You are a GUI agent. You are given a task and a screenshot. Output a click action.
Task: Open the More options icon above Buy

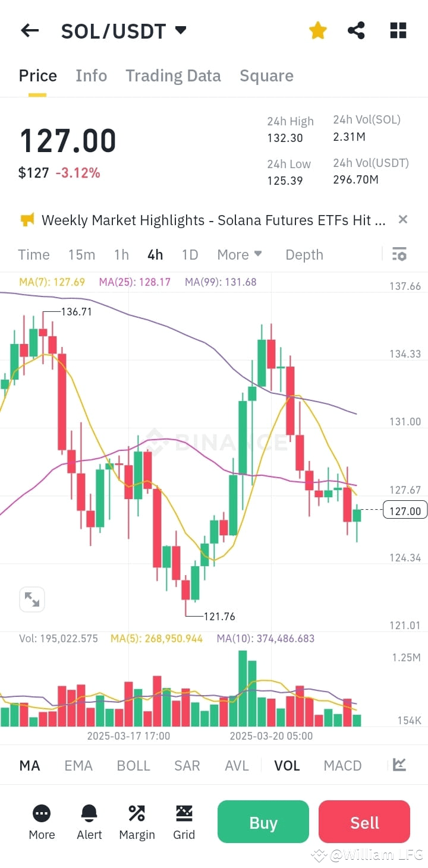pos(42,822)
